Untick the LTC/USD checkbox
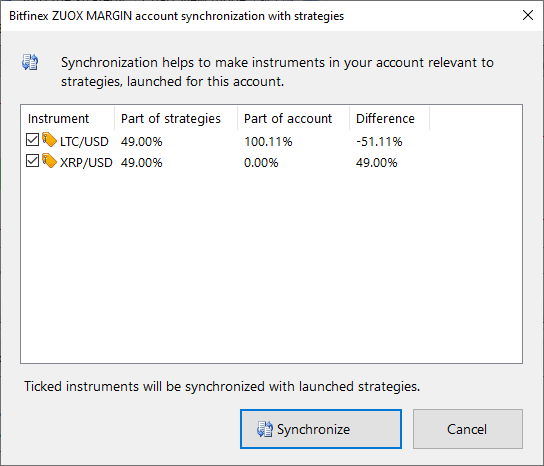Image resolution: width=544 pixels, height=466 pixels. (32, 140)
